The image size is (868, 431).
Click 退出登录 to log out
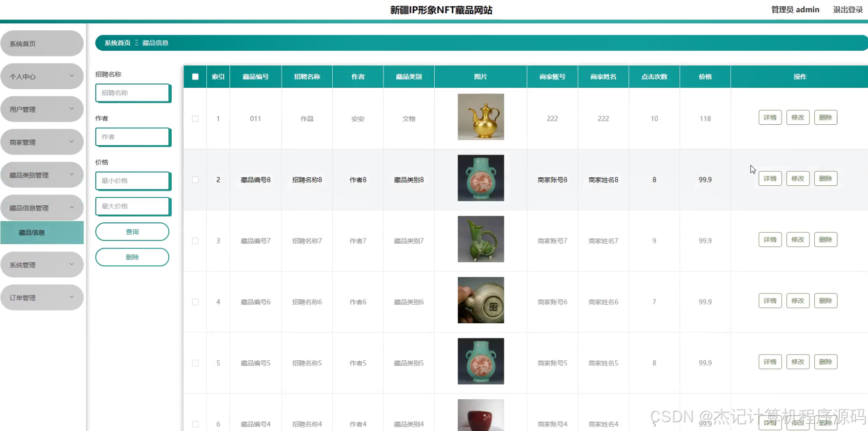pyautogui.click(x=848, y=10)
